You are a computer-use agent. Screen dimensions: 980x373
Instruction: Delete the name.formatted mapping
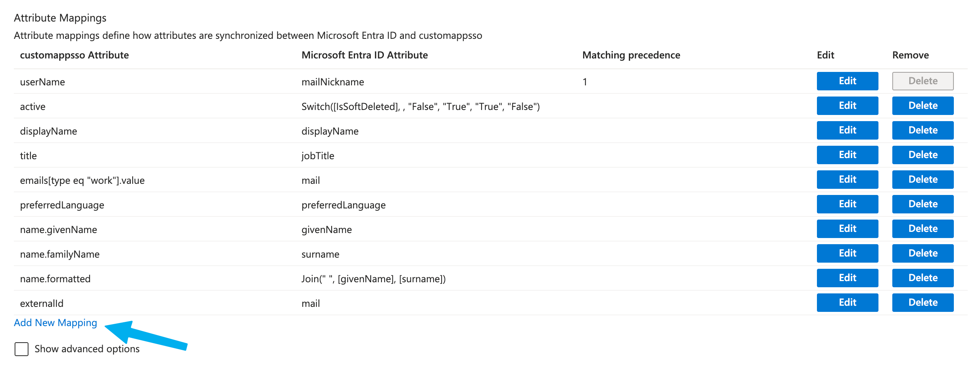(x=923, y=278)
